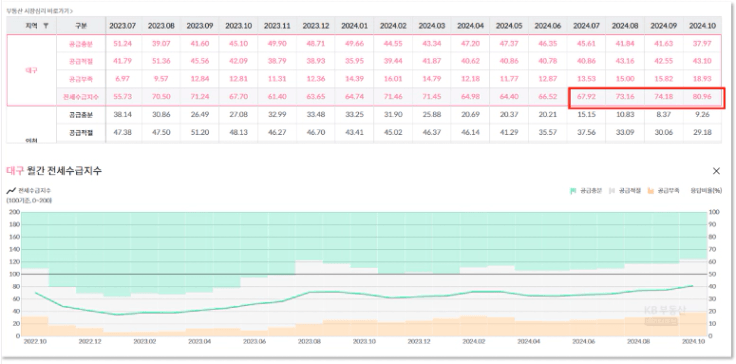
Task: Toggle the 공급충분 legend swatch in chart
Action: 573,191
